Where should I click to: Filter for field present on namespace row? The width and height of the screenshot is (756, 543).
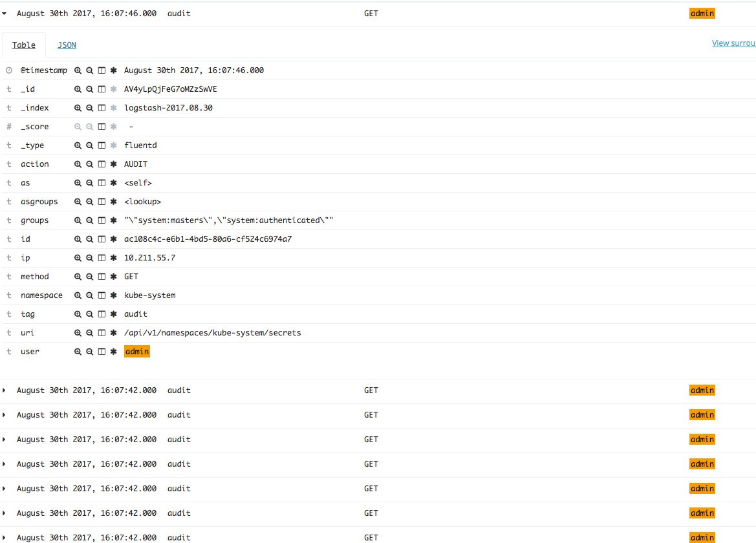pos(114,296)
